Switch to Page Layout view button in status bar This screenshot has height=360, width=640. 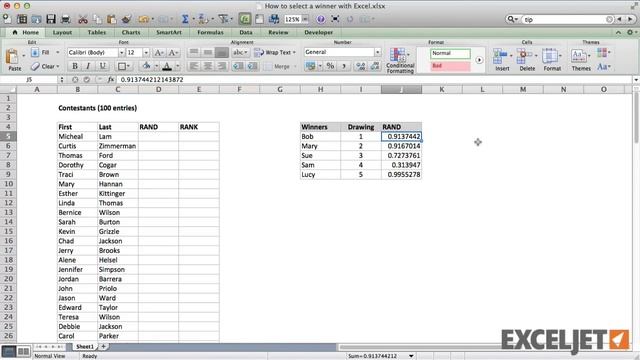pyautogui.click(x=23, y=351)
